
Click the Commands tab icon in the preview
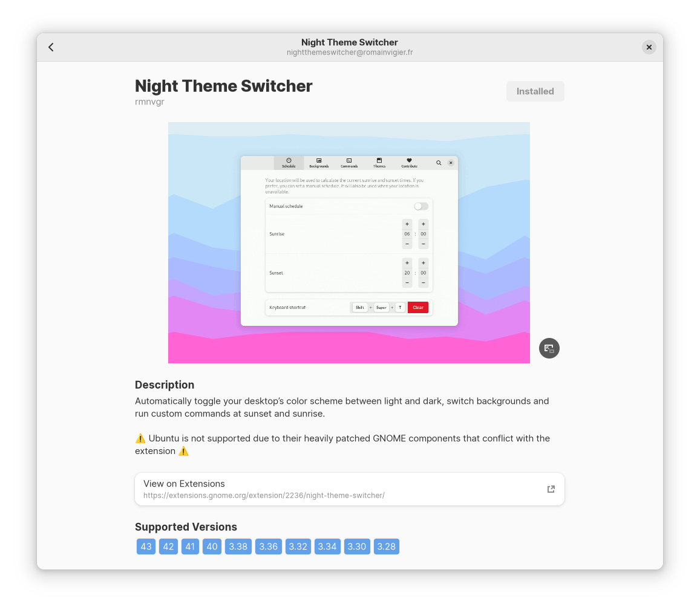pos(349,161)
